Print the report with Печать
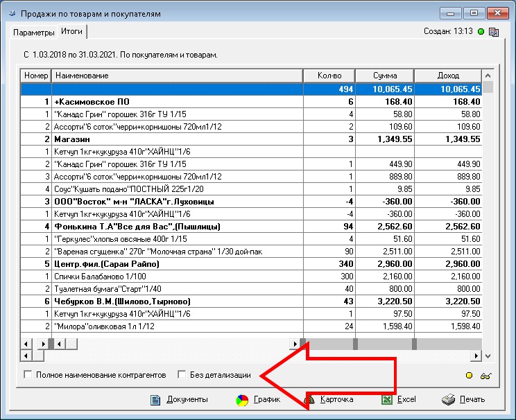Image resolution: width=516 pixels, height=420 pixels. 449,399
